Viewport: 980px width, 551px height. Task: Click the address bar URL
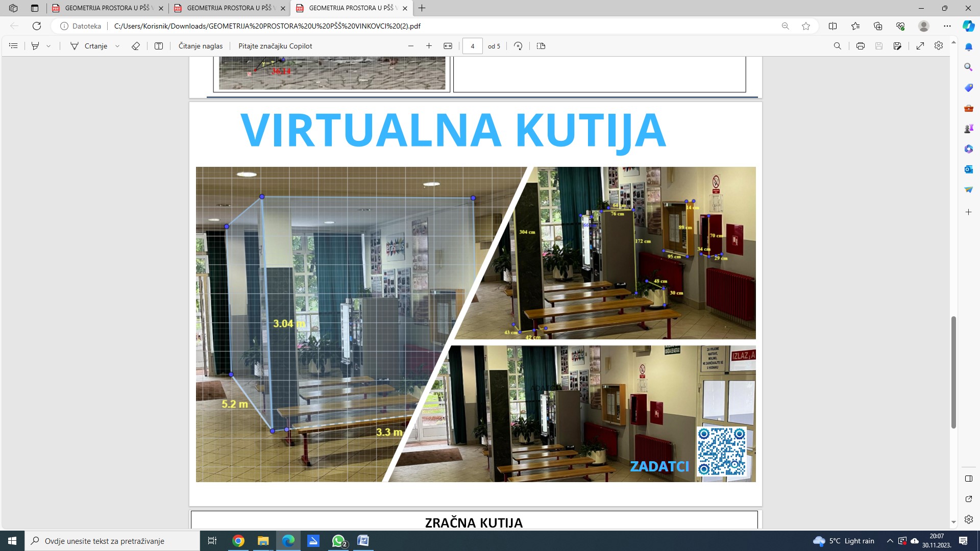click(x=267, y=26)
